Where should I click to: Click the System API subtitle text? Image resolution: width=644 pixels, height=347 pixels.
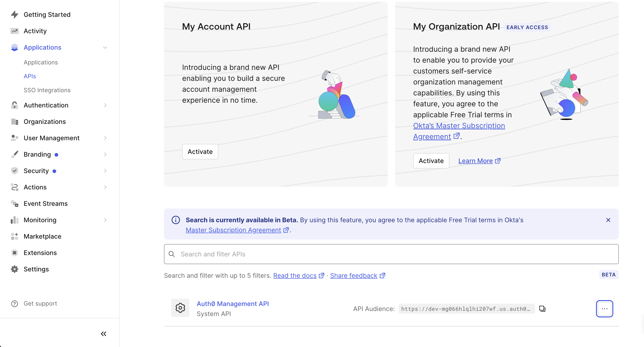pyautogui.click(x=214, y=314)
